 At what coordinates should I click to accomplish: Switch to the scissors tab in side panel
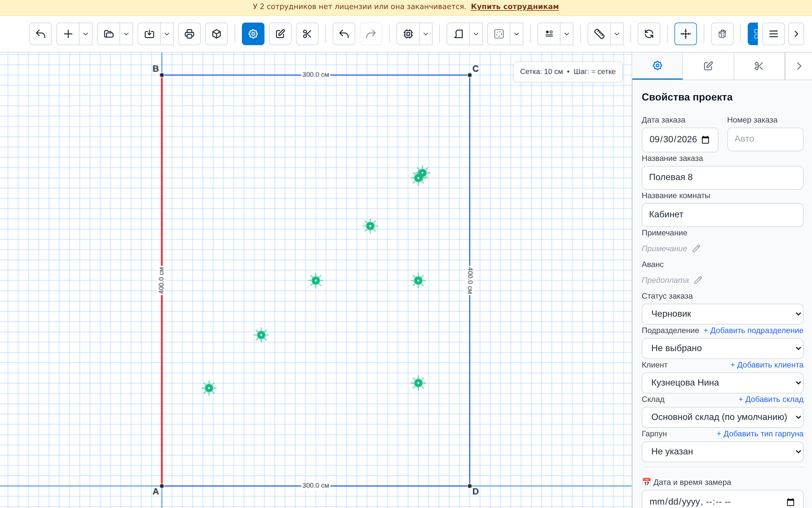(759, 66)
